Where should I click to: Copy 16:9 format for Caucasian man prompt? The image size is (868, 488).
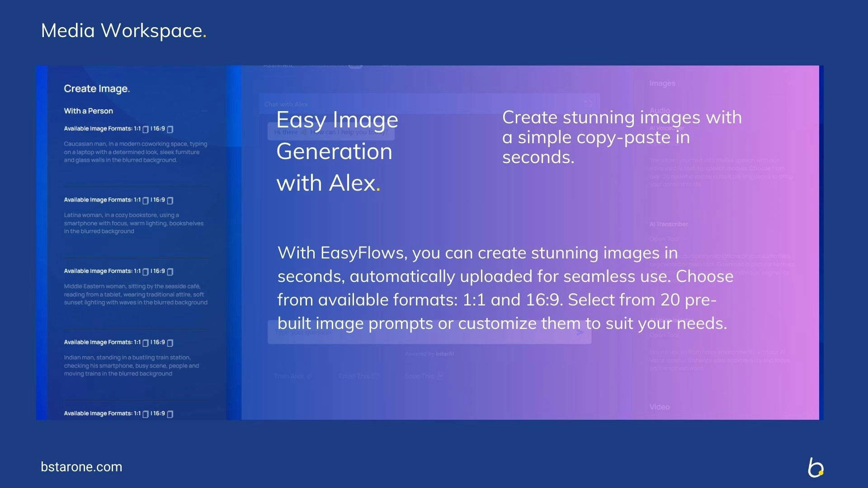170,129
